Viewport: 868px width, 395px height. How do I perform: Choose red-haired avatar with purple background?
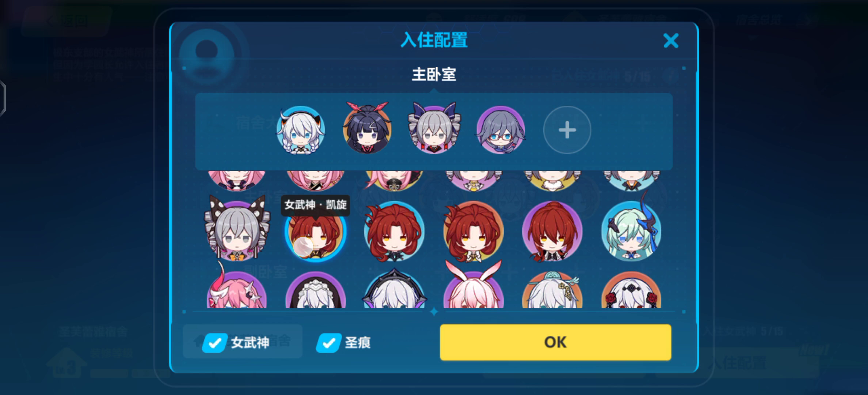click(552, 231)
